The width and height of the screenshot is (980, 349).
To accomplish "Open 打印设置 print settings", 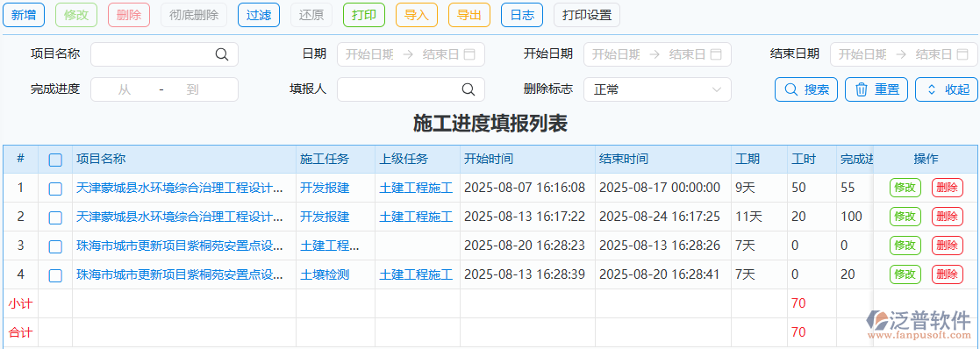I will (x=587, y=16).
